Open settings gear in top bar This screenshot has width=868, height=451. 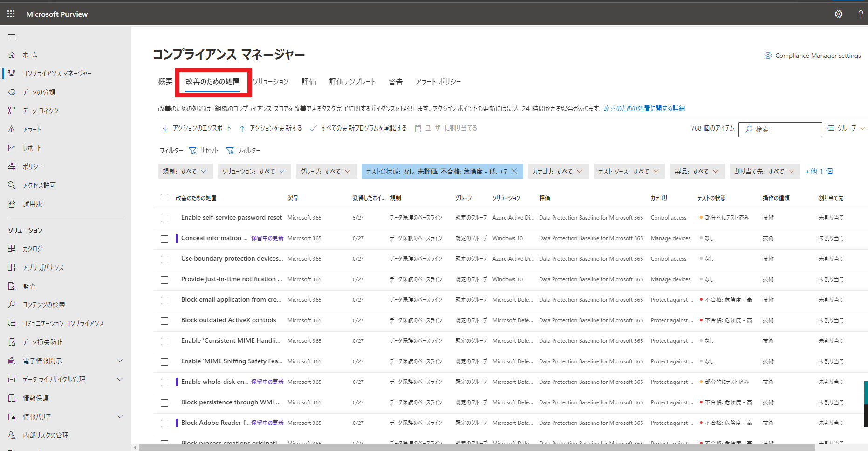tap(839, 14)
